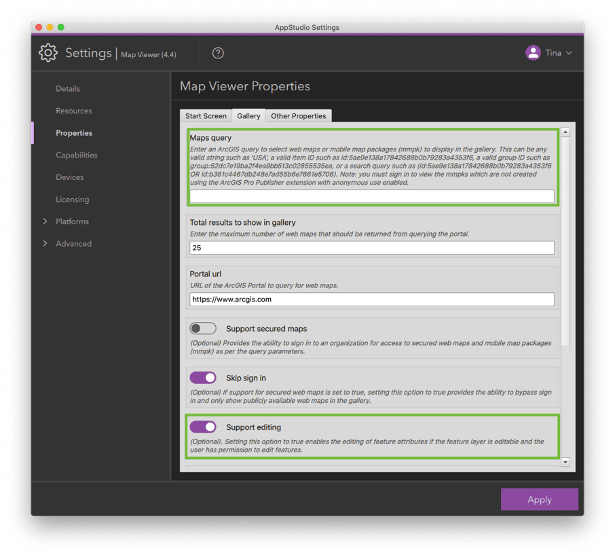This screenshot has width=616, height=558.
Task: Click the Apply button
Action: [539, 499]
